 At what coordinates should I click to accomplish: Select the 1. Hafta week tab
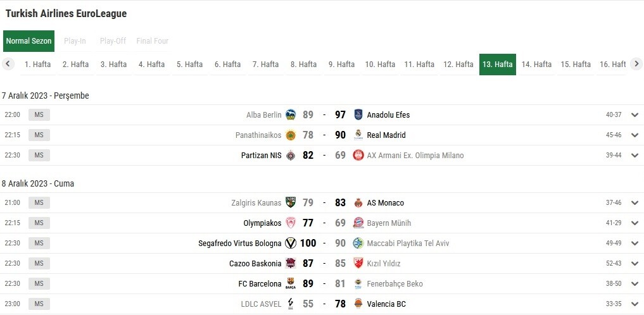[38, 65]
